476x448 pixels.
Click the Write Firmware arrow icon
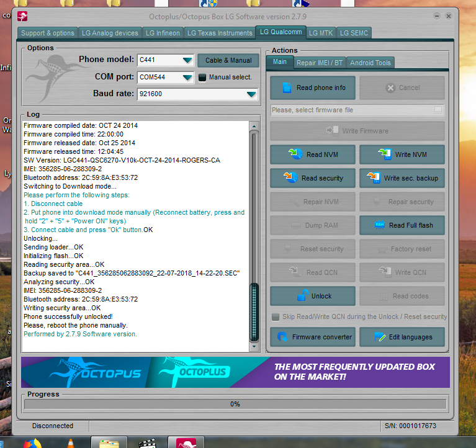[x=333, y=130]
